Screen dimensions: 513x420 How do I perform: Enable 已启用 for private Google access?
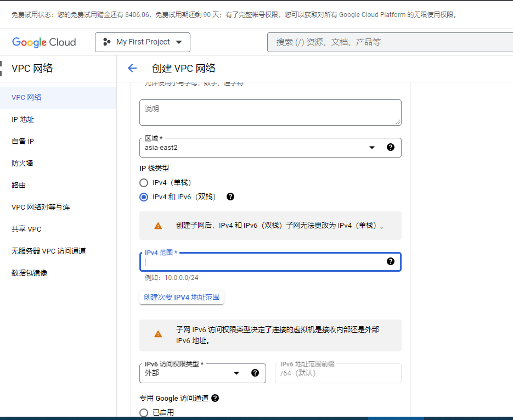(x=144, y=412)
